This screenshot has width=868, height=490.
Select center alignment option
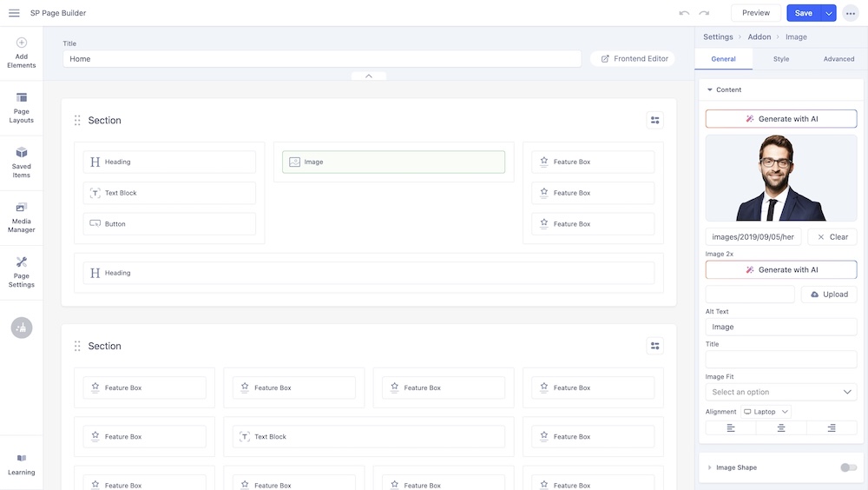(781, 427)
